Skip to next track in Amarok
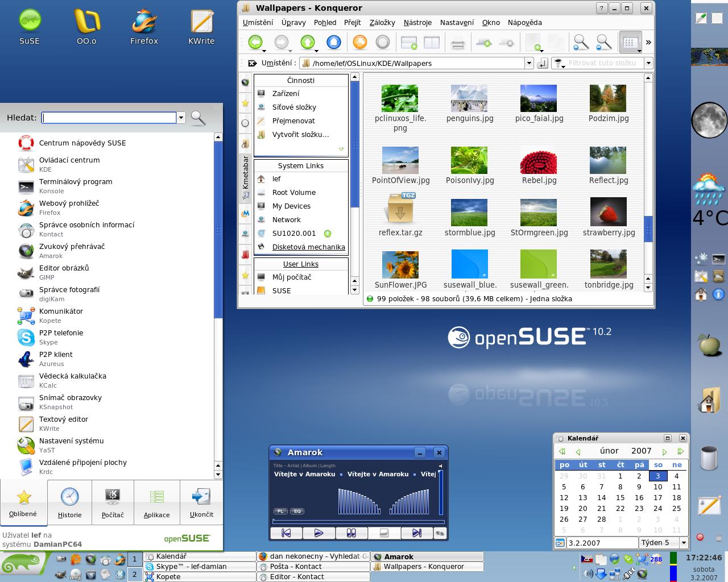Image resolution: width=728 pixels, height=582 pixels. pos(416,533)
